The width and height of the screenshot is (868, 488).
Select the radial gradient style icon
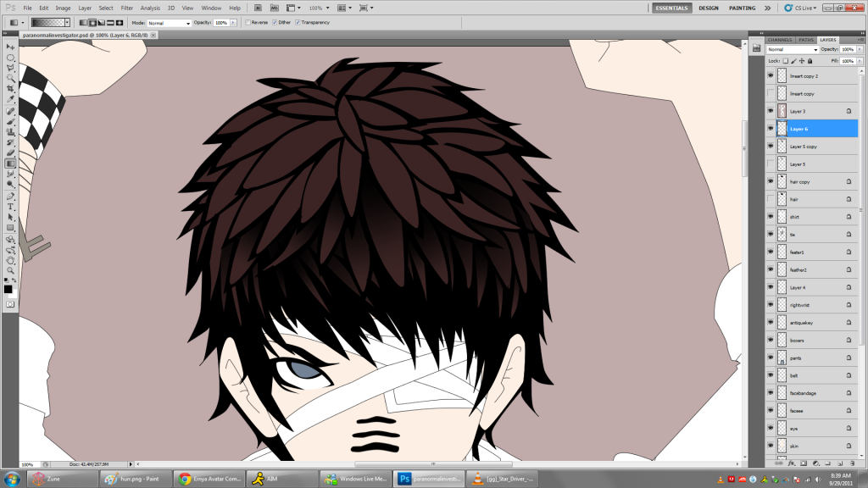(92, 23)
